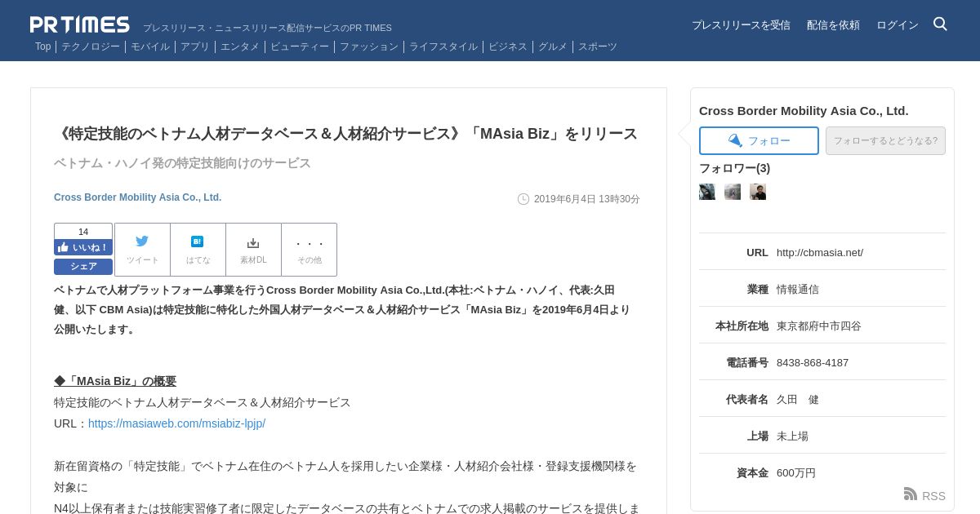Click プレスリリースを受信 link

(741, 25)
